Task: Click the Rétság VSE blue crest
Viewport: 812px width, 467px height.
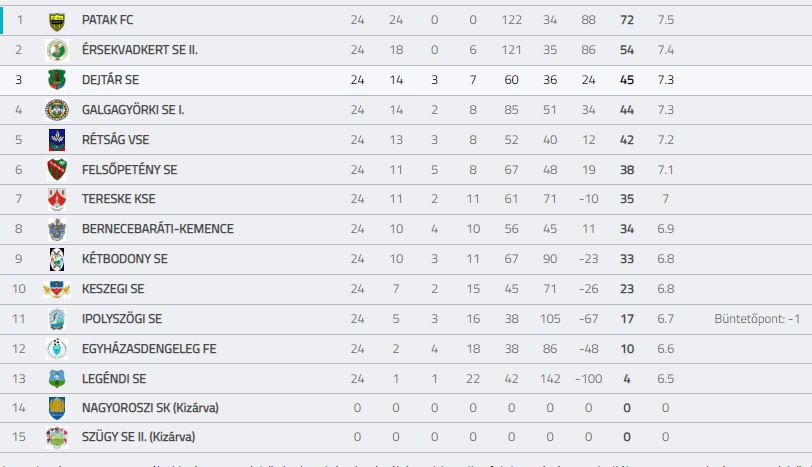Action: pyautogui.click(x=57, y=140)
